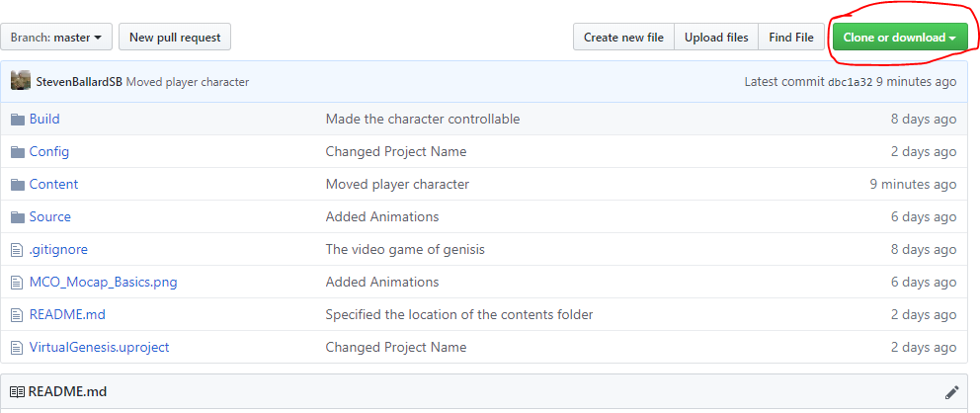The width and height of the screenshot is (980, 413).
Task: Click '2 days ago' in the VirtualGenesis.uproject row
Action: [924, 347]
